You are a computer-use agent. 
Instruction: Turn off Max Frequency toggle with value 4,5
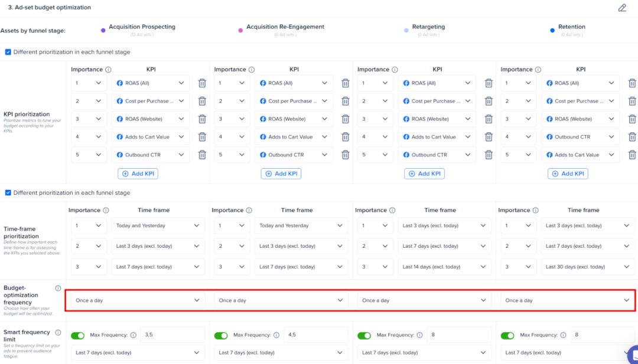221,336
